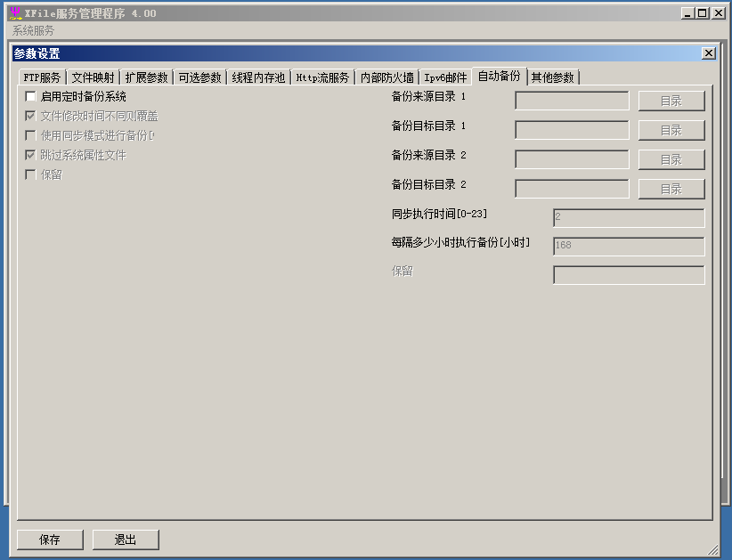Click 目录 button for 备份来源目录 1
This screenshot has width=732, height=560.
tap(671, 101)
